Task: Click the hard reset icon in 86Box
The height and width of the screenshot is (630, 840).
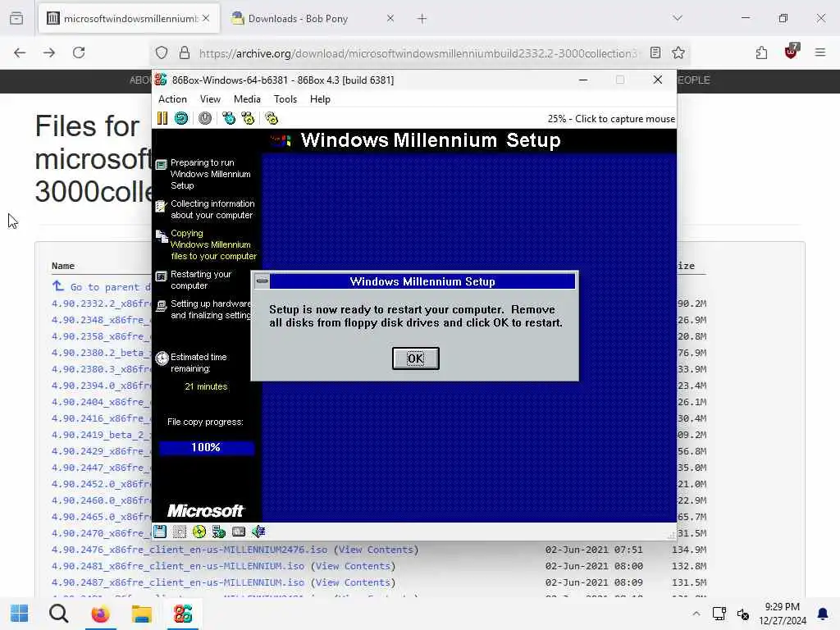Action: point(181,118)
